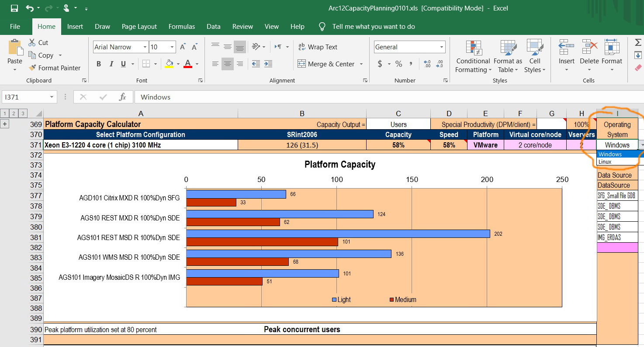
Task: Open Conditional Formatting menu
Action: [473, 57]
